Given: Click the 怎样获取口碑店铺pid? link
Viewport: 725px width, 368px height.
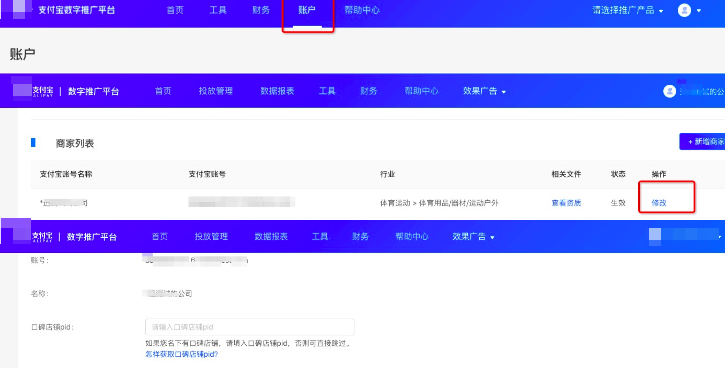Looking at the screenshot, I should (x=182, y=354).
